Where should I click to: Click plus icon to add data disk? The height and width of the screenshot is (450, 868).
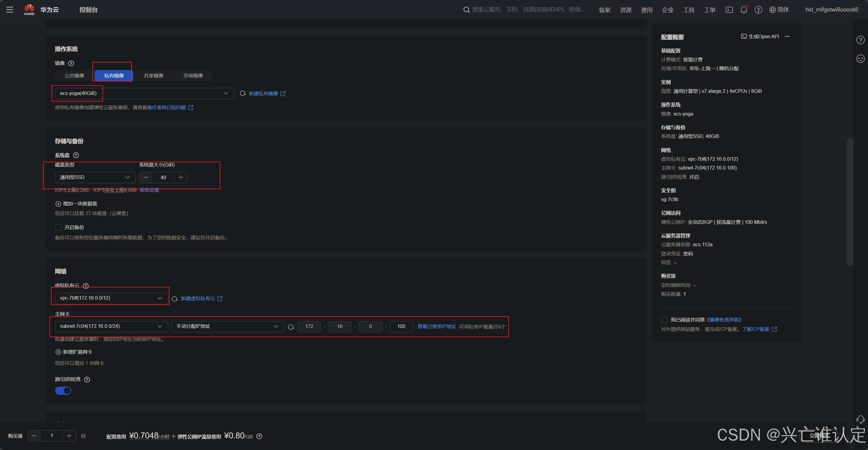pos(58,203)
